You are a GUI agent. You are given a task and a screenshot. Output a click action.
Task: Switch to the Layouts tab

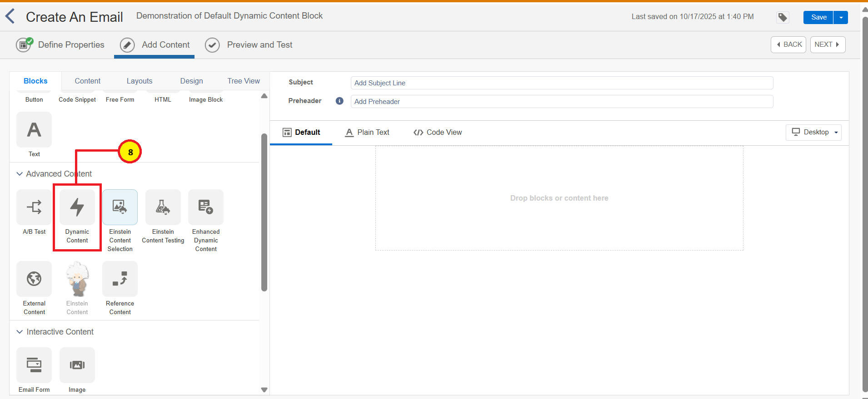[140, 81]
